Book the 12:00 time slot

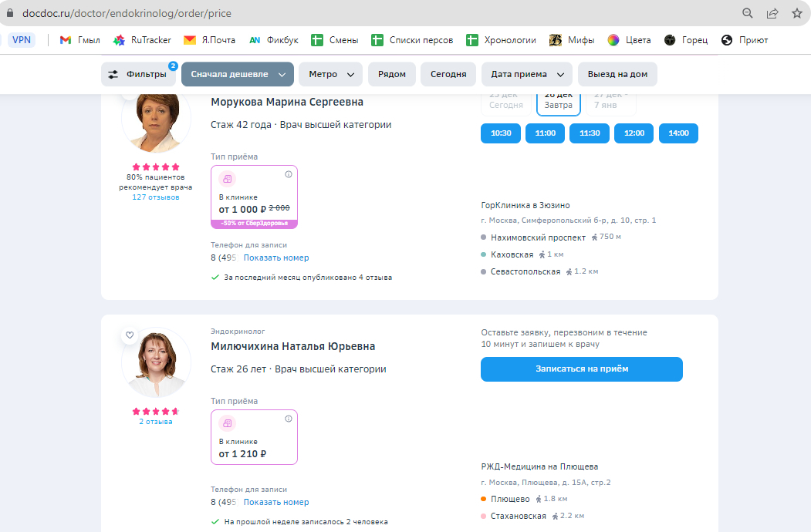(634, 133)
